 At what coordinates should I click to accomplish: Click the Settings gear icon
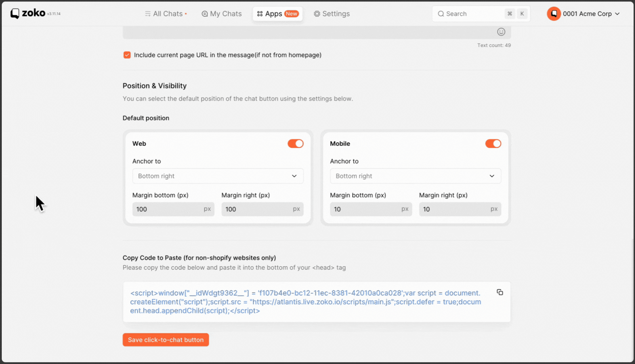[317, 14]
